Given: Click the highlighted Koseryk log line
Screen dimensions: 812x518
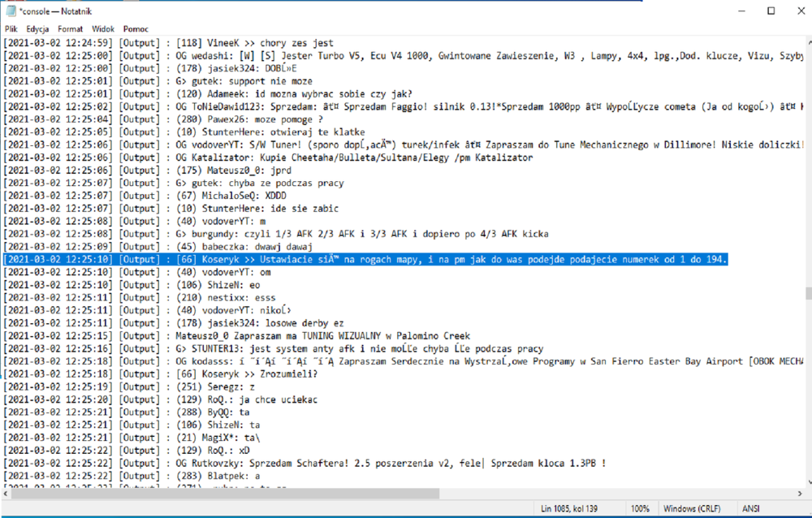Looking at the screenshot, I should pyautogui.click(x=365, y=260).
